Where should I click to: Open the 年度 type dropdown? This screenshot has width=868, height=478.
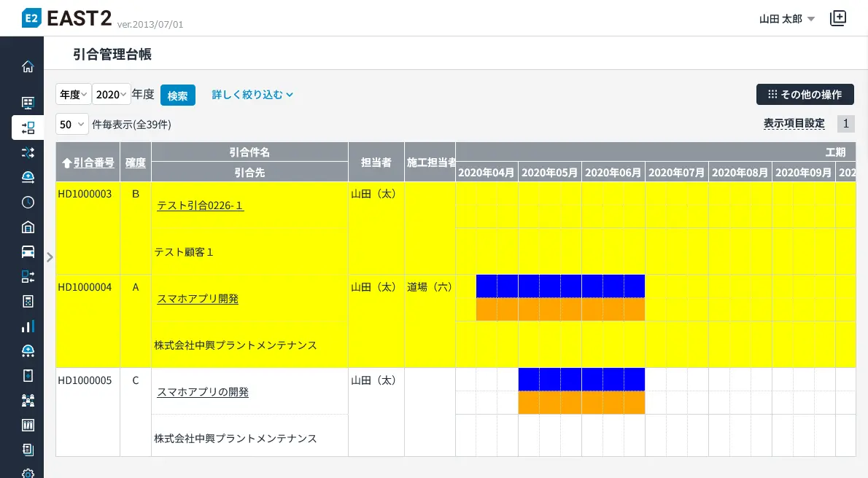coord(73,95)
